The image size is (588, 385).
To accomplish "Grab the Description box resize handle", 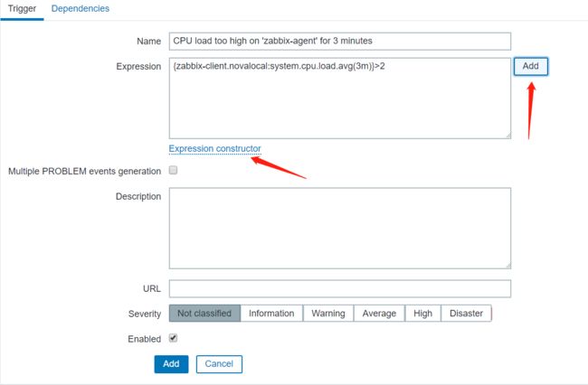I will [507, 266].
